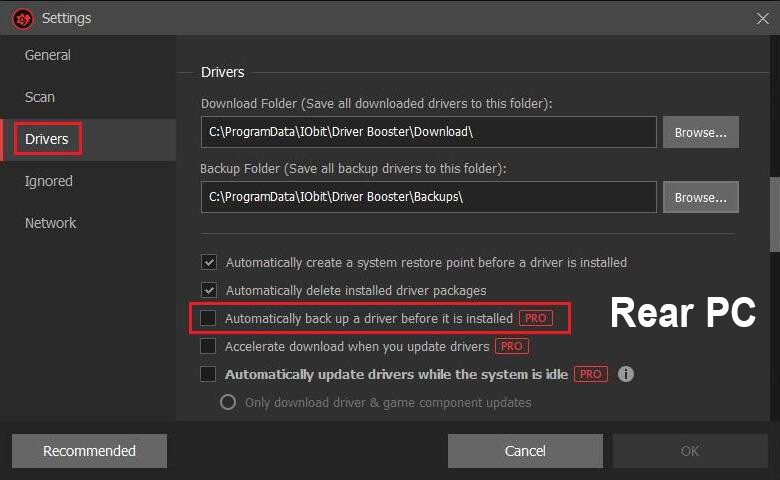Viewport: 780px width, 480px height.
Task: Click the Driver Booster logo icon
Action: (x=22, y=19)
